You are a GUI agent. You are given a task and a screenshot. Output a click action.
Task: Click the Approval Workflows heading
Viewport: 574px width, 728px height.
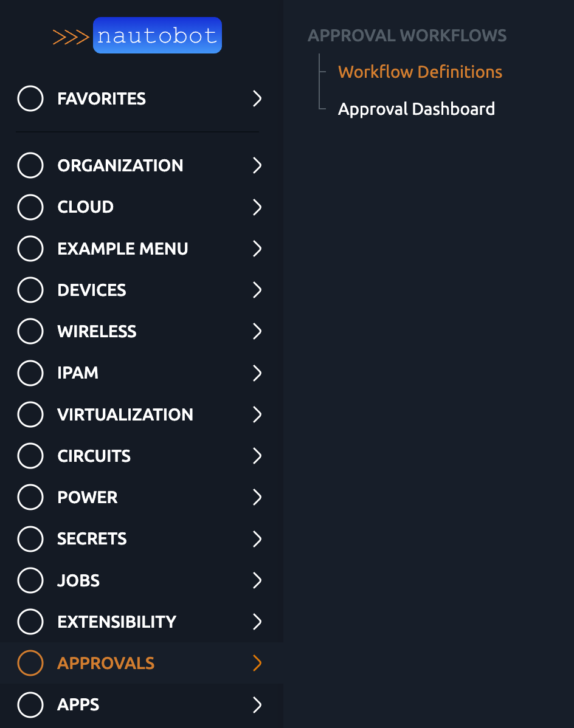pyautogui.click(x=407, y=35)
